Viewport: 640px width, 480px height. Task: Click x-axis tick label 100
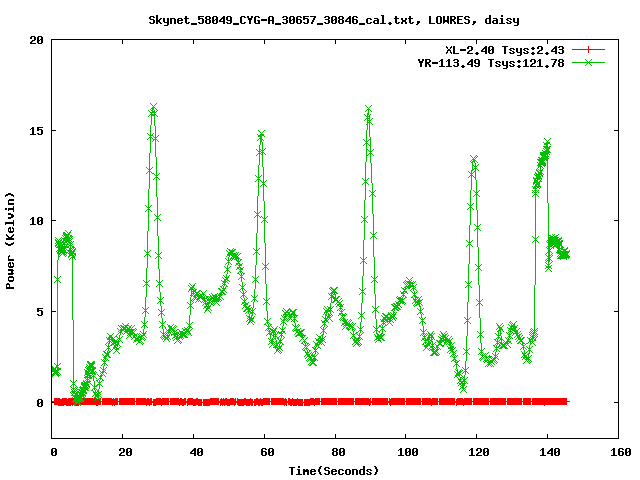point(408,452)
